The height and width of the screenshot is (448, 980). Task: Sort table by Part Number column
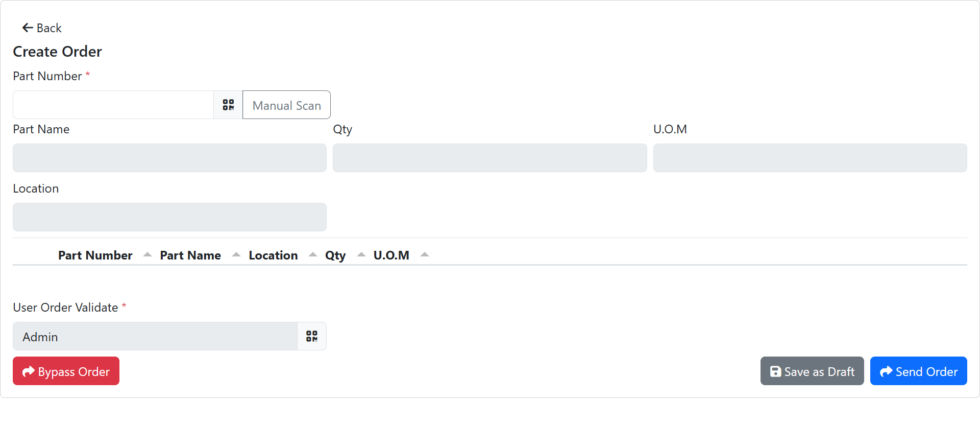pyautogui.click(x=105, y=255)
